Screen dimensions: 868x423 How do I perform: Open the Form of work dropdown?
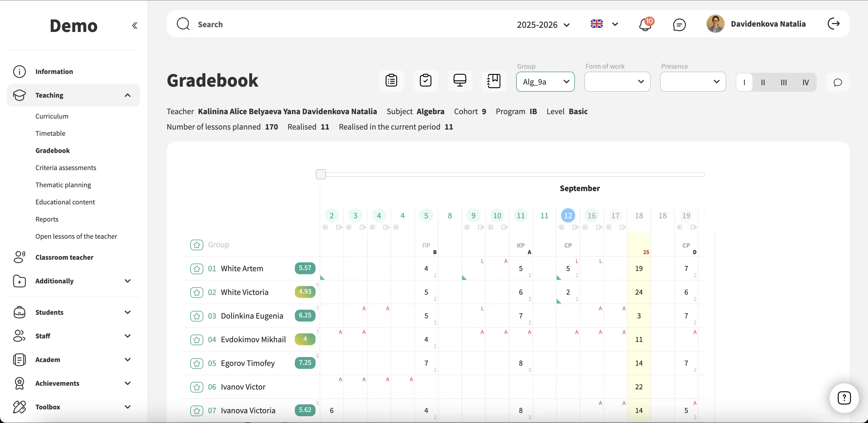click(x=617, y=82)
